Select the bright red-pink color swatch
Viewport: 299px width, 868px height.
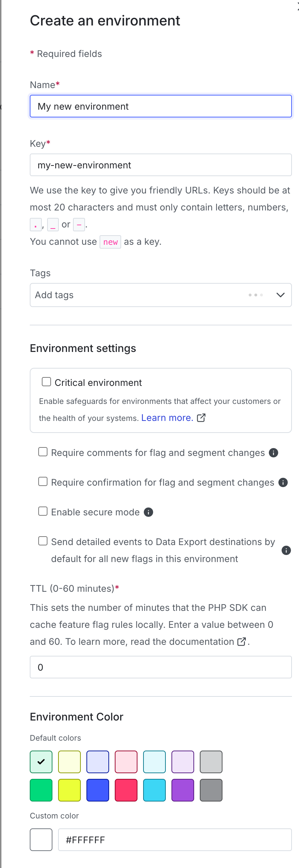coord(126,790)
